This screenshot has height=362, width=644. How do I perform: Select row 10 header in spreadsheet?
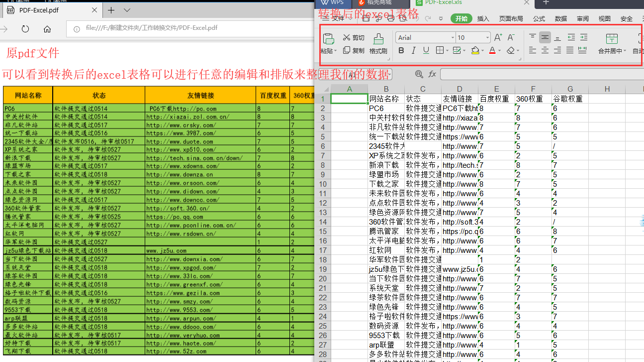[322, 184]
